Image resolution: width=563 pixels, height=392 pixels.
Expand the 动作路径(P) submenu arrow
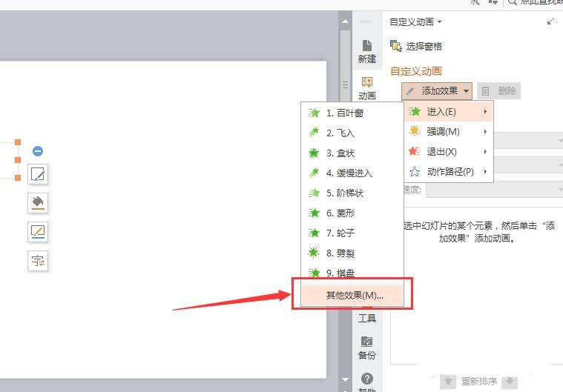point(485,171)
